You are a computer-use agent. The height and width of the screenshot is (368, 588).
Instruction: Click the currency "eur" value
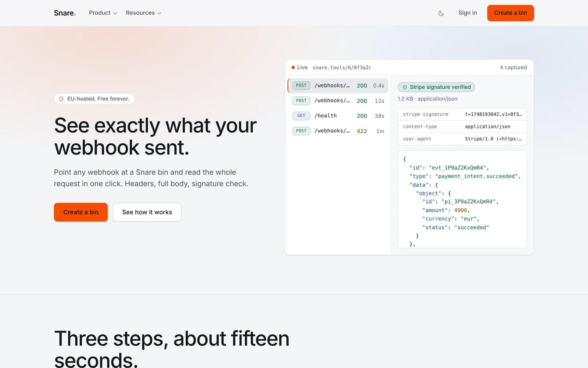click(469, 219)
